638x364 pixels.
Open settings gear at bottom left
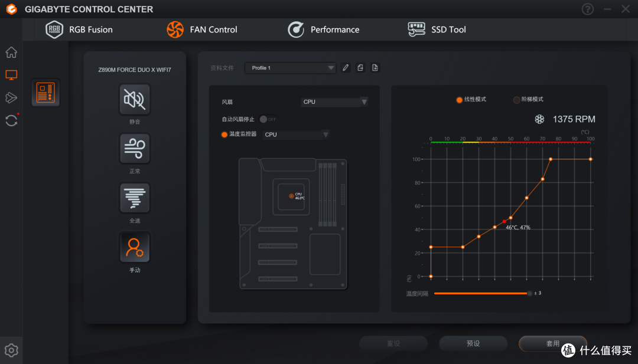(11, 350)
